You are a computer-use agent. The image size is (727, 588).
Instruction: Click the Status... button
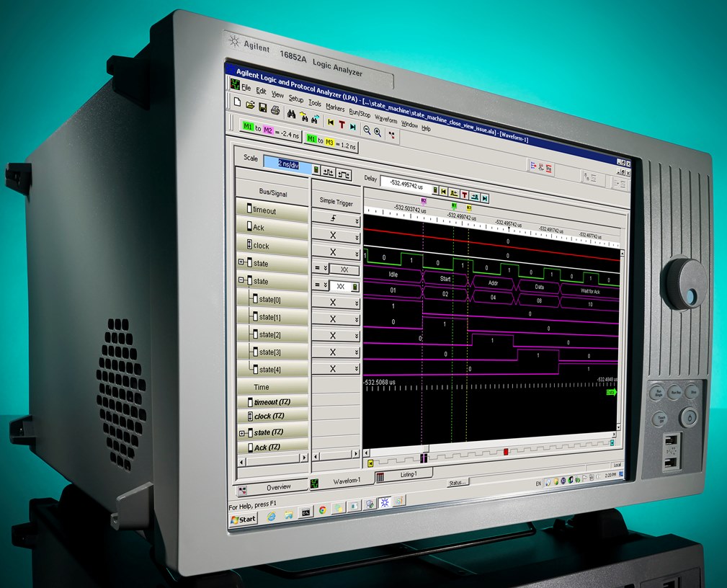coord(457,482)
